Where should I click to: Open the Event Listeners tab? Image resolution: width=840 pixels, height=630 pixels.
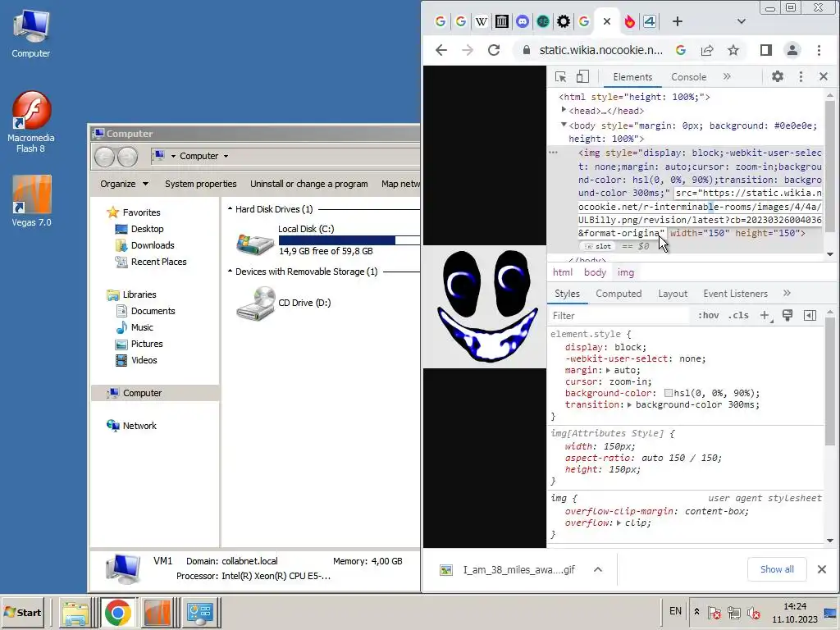click(735, 294)
